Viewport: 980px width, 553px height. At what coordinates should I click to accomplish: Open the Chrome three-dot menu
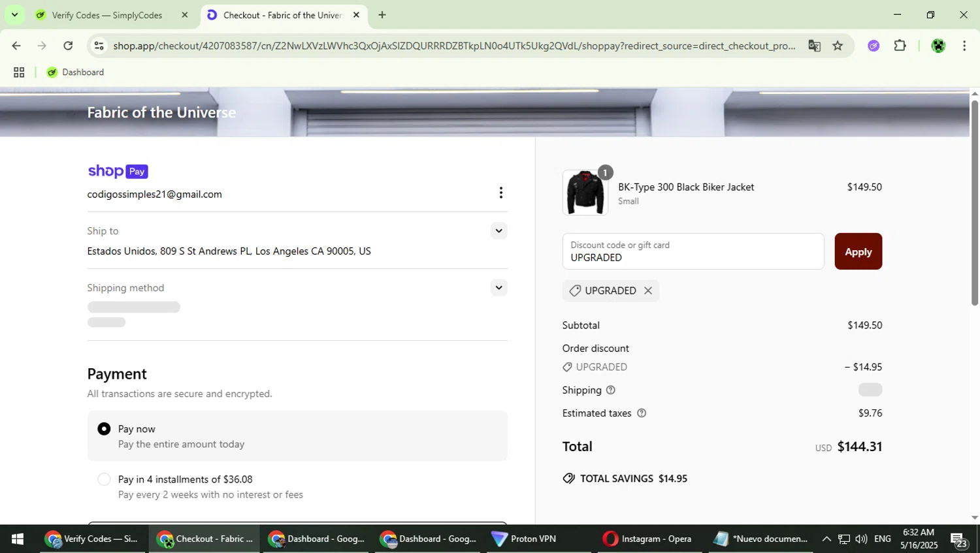[964, 46]
